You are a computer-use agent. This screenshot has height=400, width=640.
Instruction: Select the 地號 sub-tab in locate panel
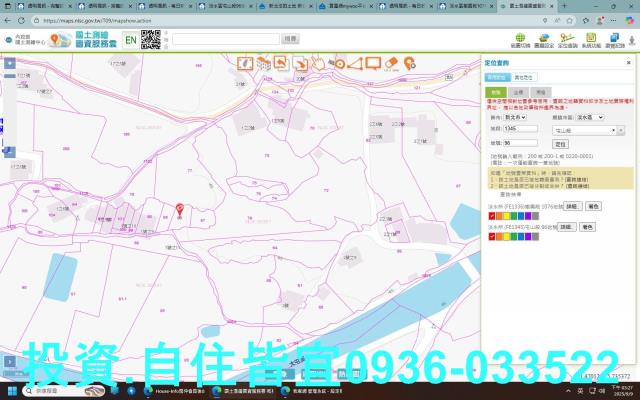[495, 90]
